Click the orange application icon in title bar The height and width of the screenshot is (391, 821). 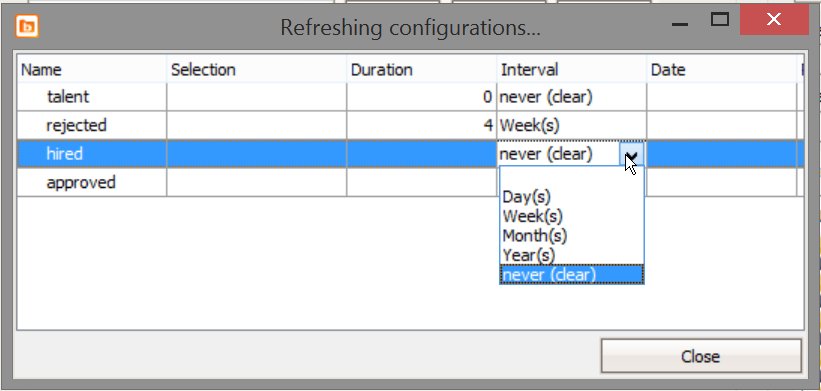[27, 26]
